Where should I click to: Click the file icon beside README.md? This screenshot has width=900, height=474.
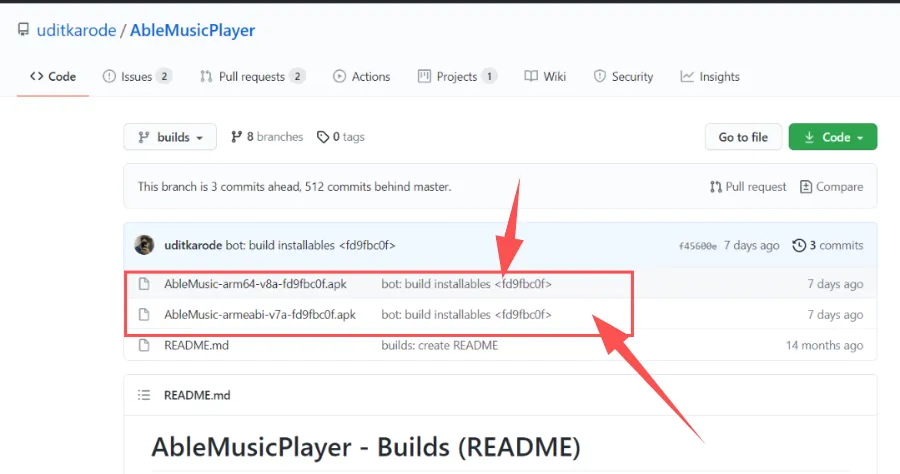[x=144, y=345]
